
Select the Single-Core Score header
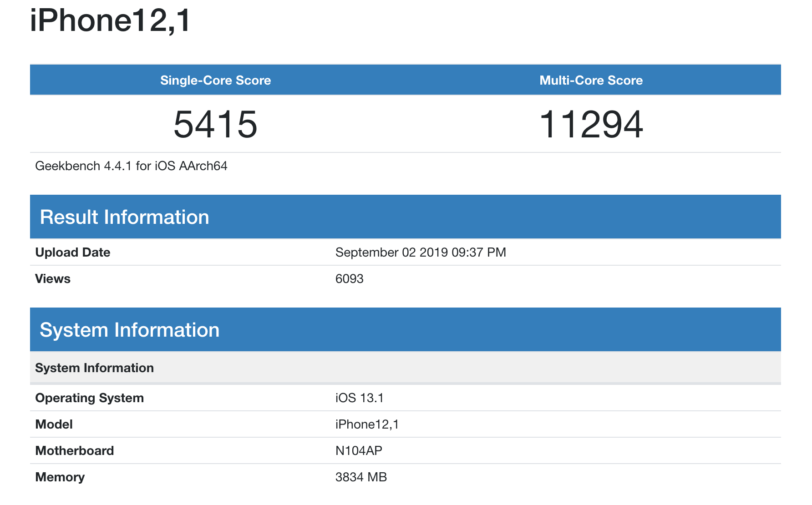tap(215, 81)
